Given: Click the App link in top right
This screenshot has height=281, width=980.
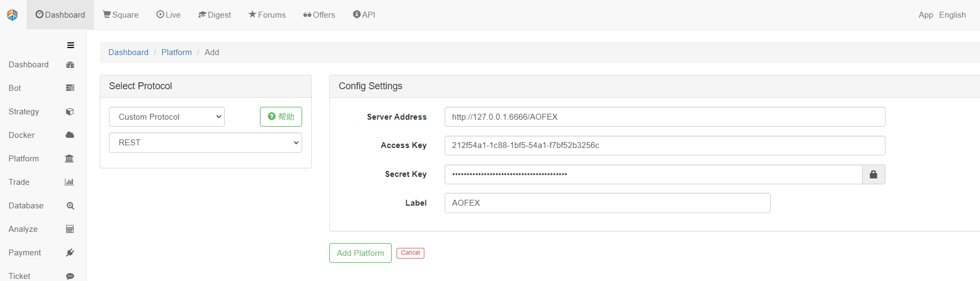Looking at the screenshot, I should [926, 15].
